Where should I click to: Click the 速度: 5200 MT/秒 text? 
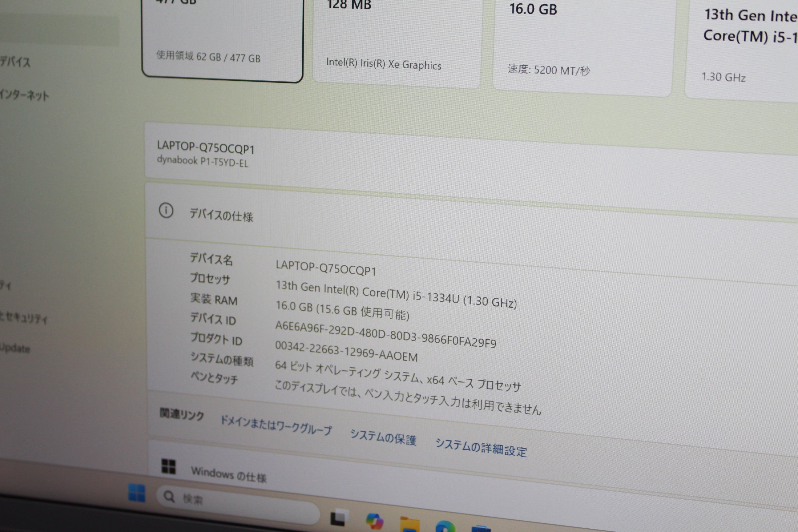pos(549,70)
